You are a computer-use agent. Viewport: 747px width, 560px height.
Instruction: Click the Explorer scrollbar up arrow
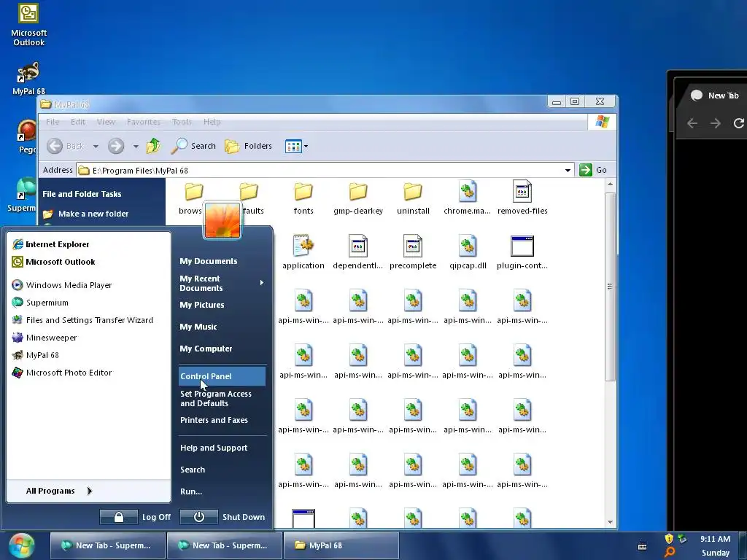(611, 184)
